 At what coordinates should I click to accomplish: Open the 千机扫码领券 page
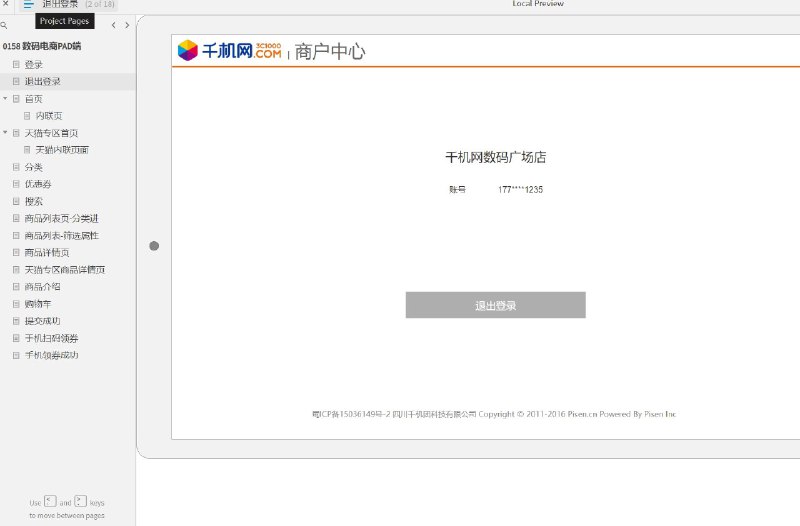(x=52, y=338)
